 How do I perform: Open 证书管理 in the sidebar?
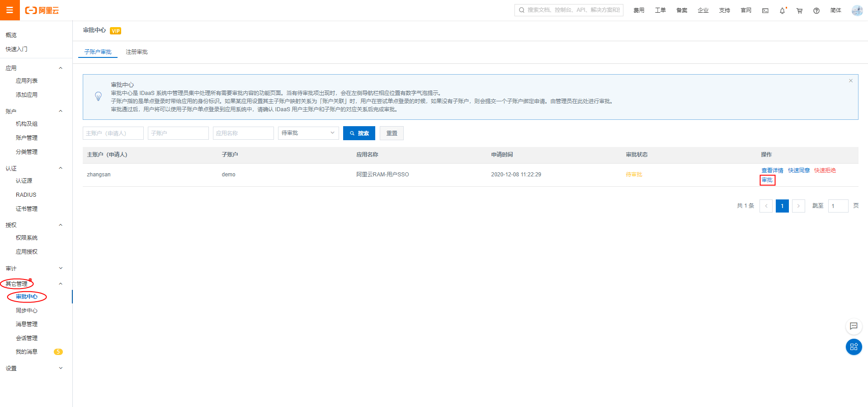[x=27, y=209]
